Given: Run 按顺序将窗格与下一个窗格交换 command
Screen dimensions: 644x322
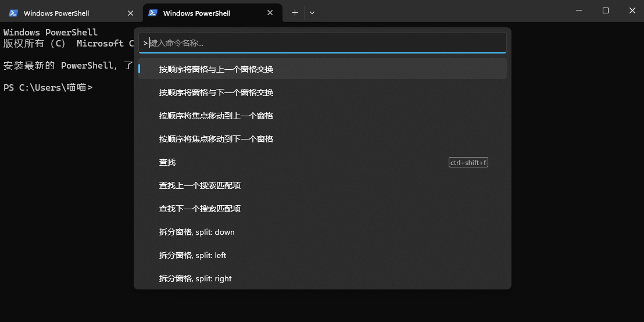Looking at the screenshot, I should coord(323,92).
